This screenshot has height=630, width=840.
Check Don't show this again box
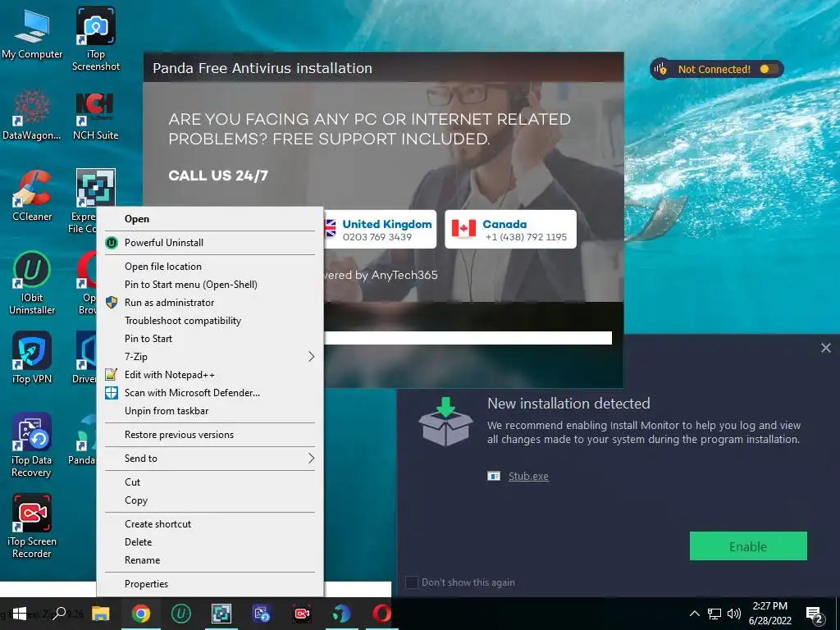[x=412, y=582]
